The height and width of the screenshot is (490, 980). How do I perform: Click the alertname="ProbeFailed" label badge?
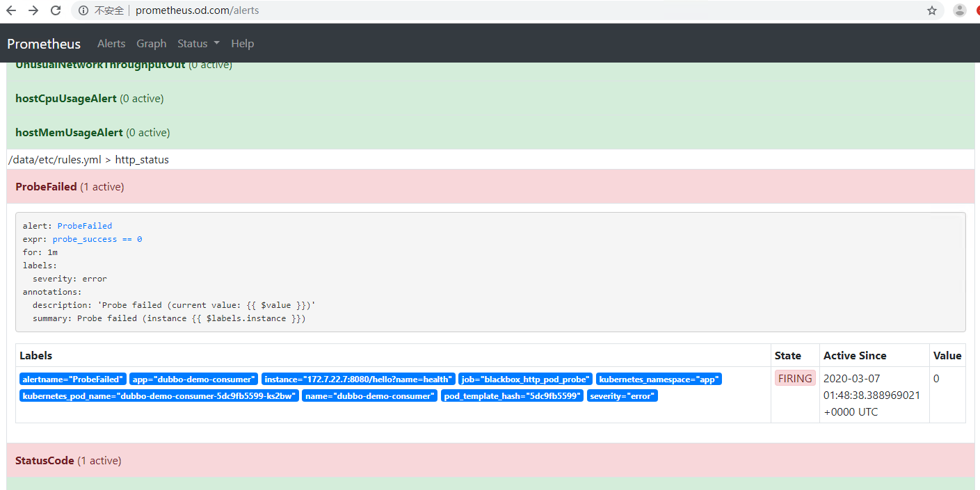tap(72, 379)
